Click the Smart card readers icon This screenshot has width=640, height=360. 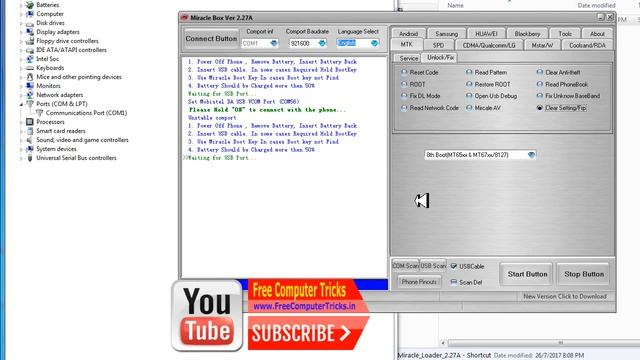[x=30, y=131]
